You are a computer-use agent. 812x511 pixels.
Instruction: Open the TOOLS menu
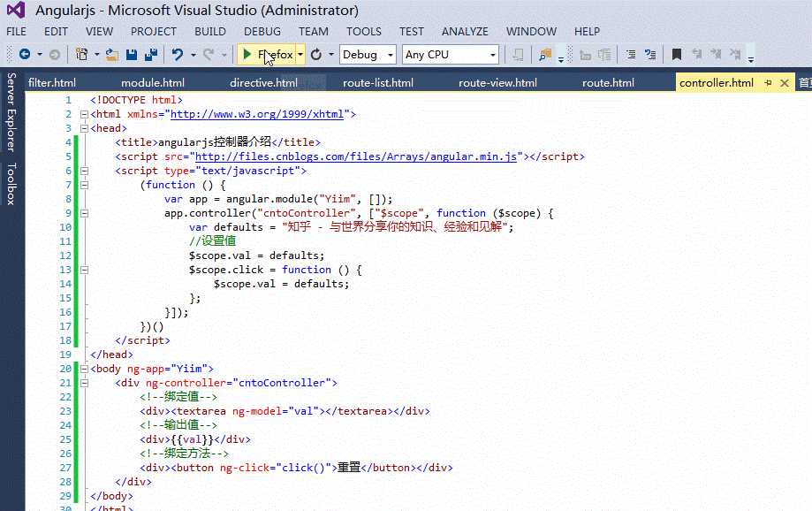coord(363,32)
